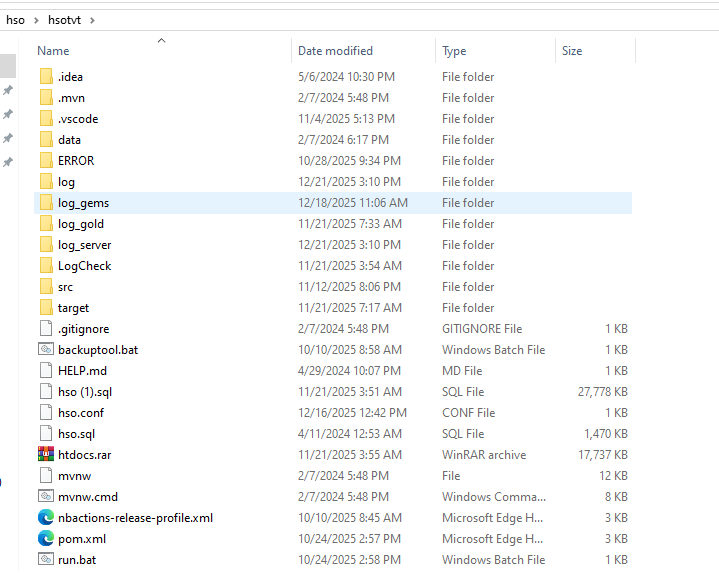
Task: Click the MD File type text
Action: click(x=462, y=371)
